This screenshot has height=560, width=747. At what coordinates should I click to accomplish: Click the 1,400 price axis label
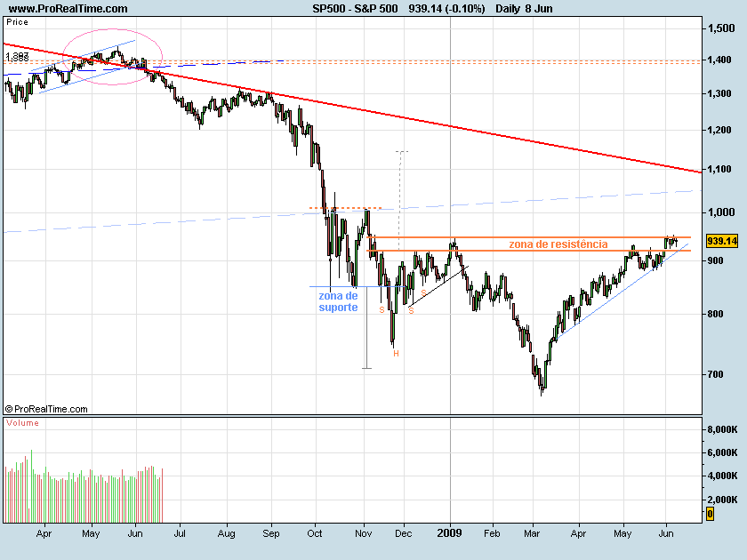(719, 60)
